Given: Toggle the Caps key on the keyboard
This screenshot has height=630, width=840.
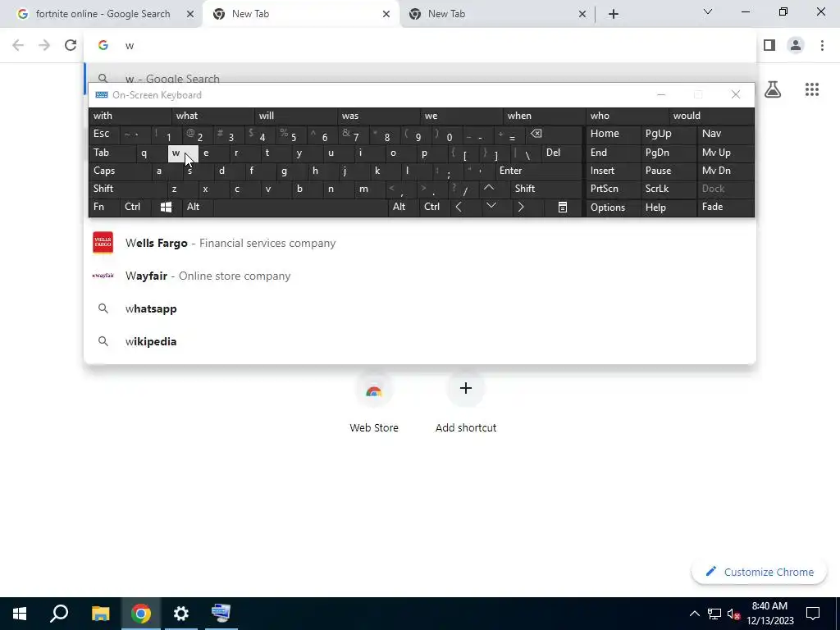Looking at the screenshot, I should tap(119, 171).
